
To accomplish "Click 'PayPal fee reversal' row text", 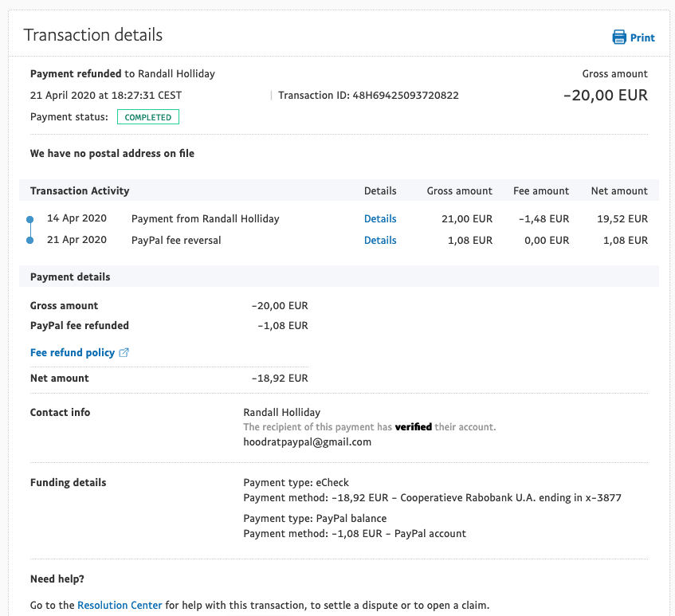I will pos(176,240).
